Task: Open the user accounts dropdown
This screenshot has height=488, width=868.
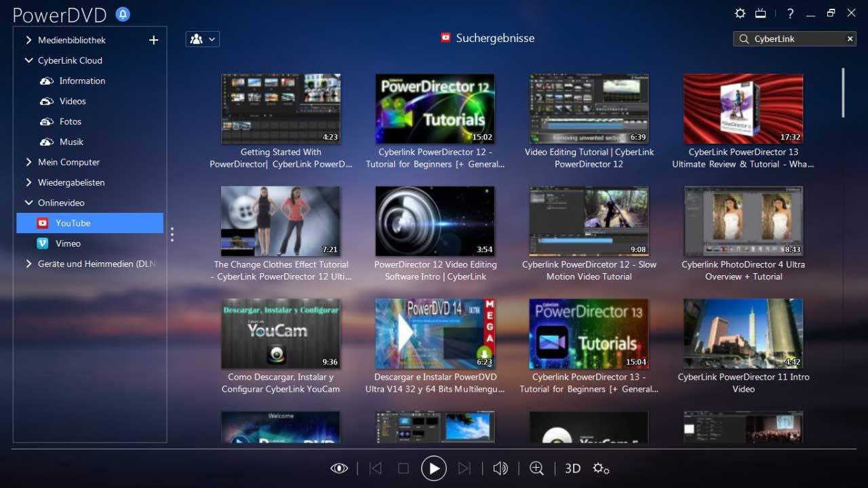Action: click(x=202, y=39)
